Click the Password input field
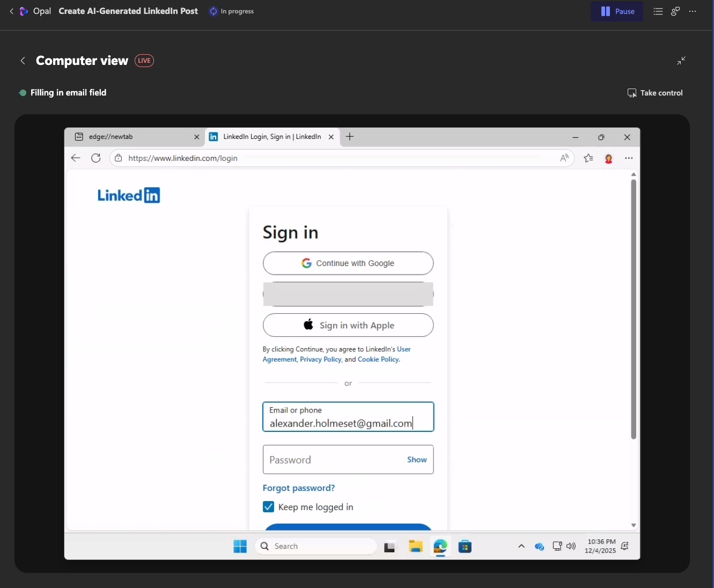This screenshot has width=714, height=588. tap(333, 460)
